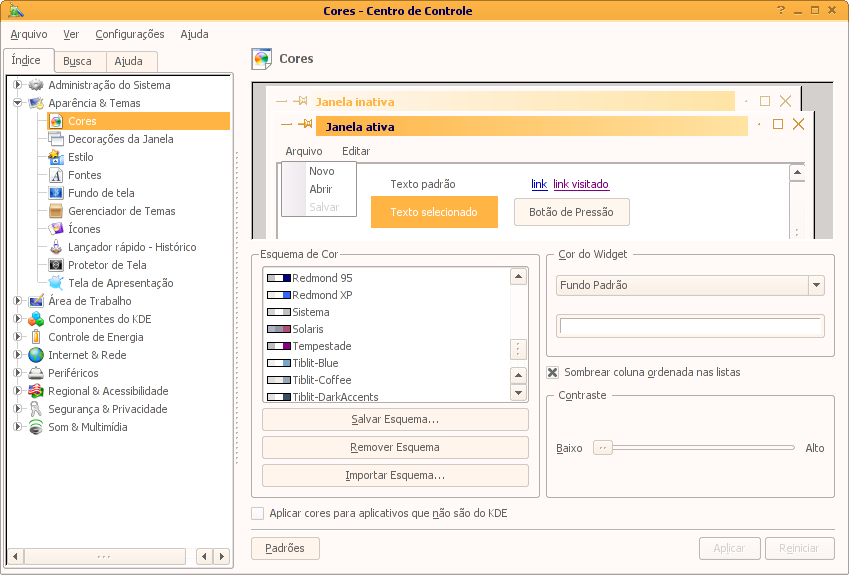The image size is (849, 575).
Task: Select the Cores color wheel icon in tree
Action: (x=56, y=121)
